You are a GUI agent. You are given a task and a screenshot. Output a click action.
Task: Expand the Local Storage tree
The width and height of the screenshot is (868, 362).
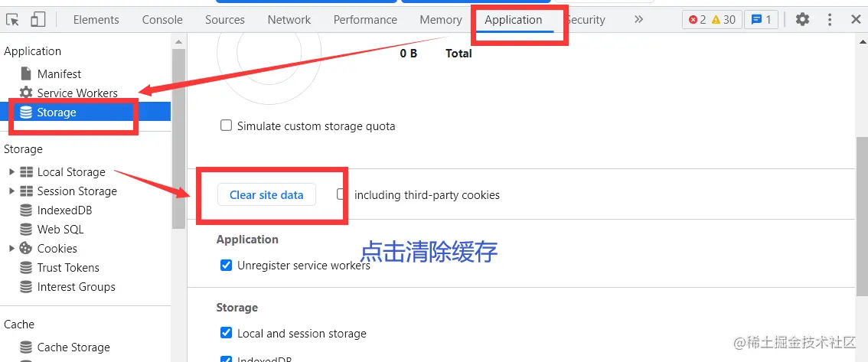[x=11, y=172]
